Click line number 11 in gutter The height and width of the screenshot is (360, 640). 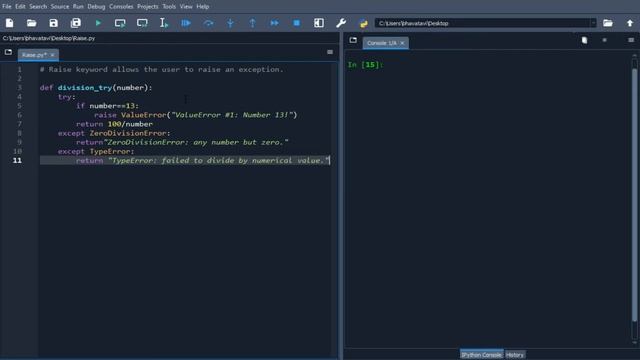[x=17, y=160]
